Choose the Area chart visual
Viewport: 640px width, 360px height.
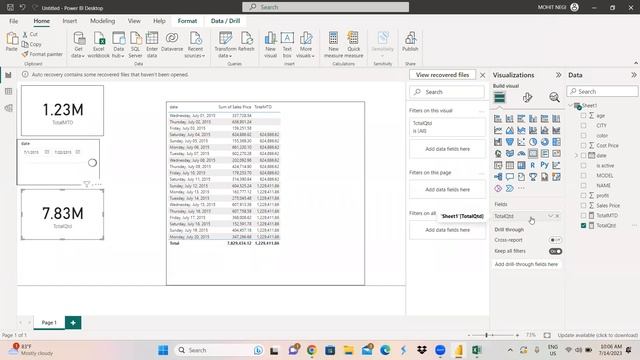[x=510, y=130]
